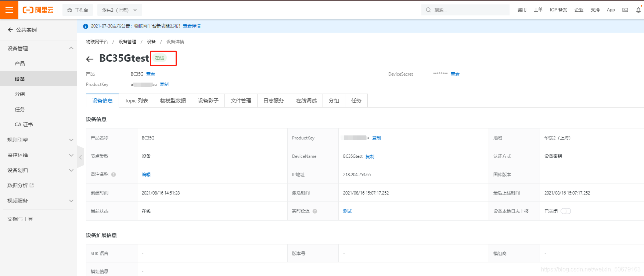Reveal DeviceSecret with 查看
The height and width of the screenshot is (276, 644).
click(x=455, y=74)
